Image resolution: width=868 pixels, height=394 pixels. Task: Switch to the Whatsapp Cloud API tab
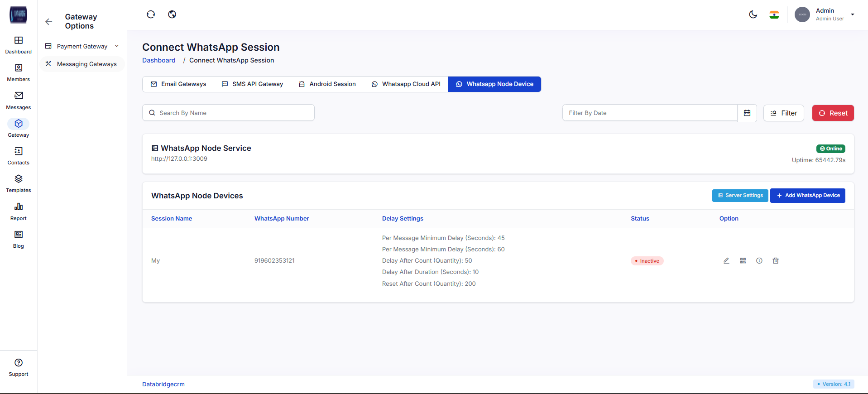[x=406, y=84]
